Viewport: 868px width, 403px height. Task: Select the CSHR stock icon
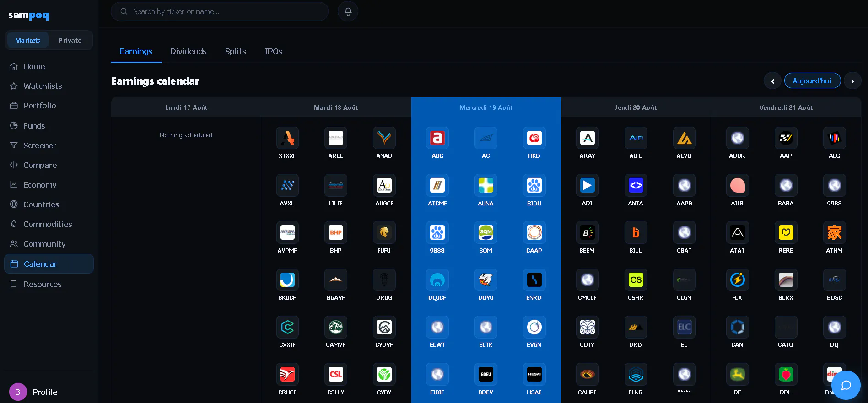click(636, 280)
